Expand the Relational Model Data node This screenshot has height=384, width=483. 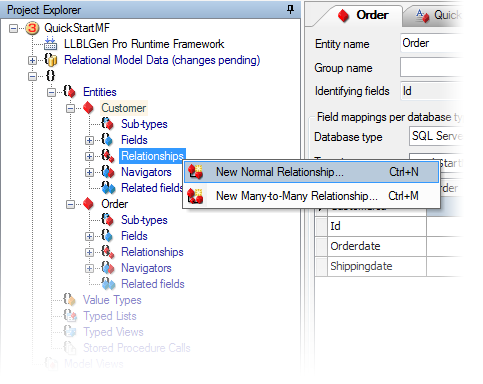pyautogui.click(x=32, y=60)
